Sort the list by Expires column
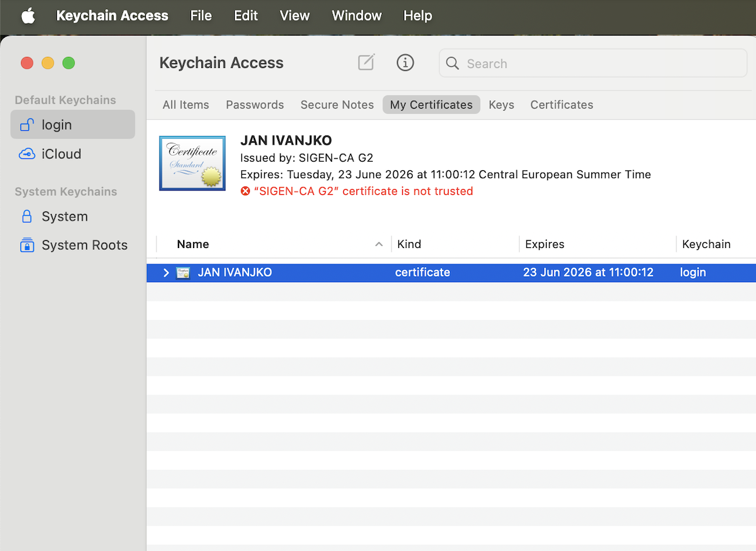The width and height of the screenshot is (756, 551). click(545, 244)
